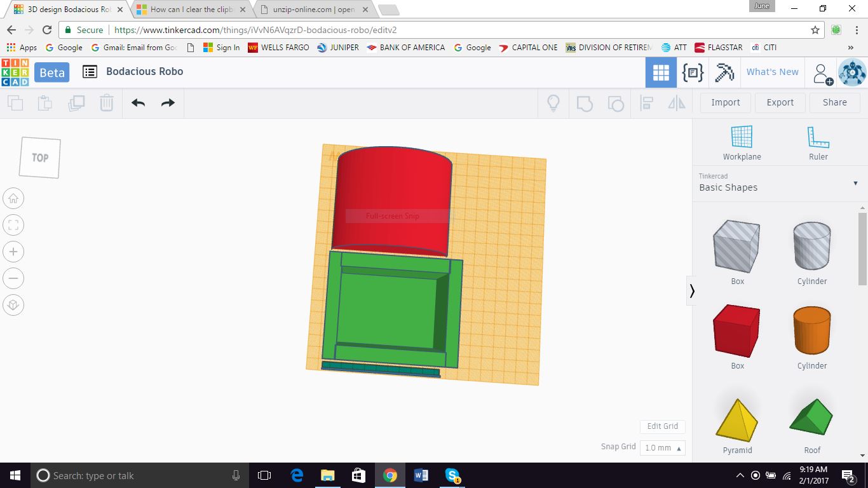Click the Import button

725,102
